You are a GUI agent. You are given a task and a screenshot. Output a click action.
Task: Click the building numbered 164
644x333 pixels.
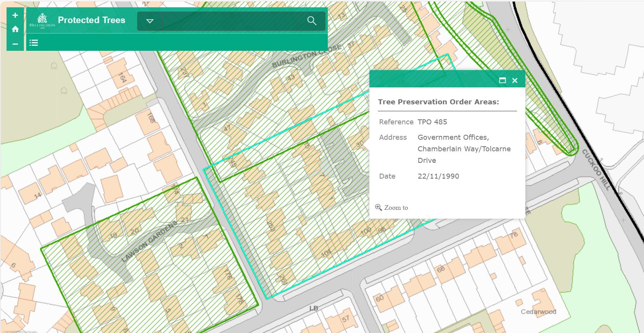coord(122,77)
